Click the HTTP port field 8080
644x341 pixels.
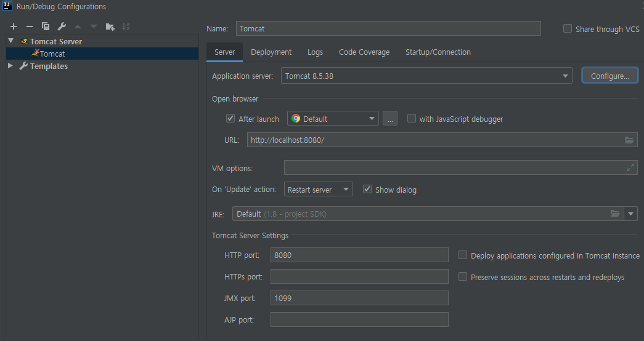[x=359, y=255]
